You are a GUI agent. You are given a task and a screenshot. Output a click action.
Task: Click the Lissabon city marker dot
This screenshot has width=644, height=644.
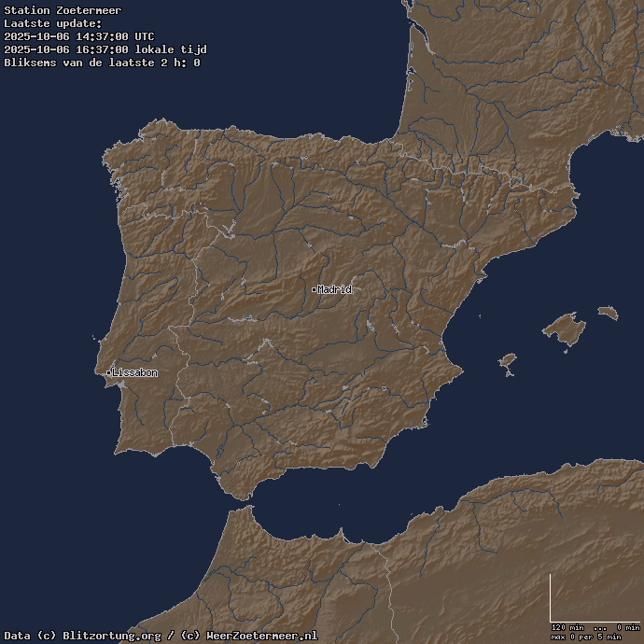coord(108,373)
